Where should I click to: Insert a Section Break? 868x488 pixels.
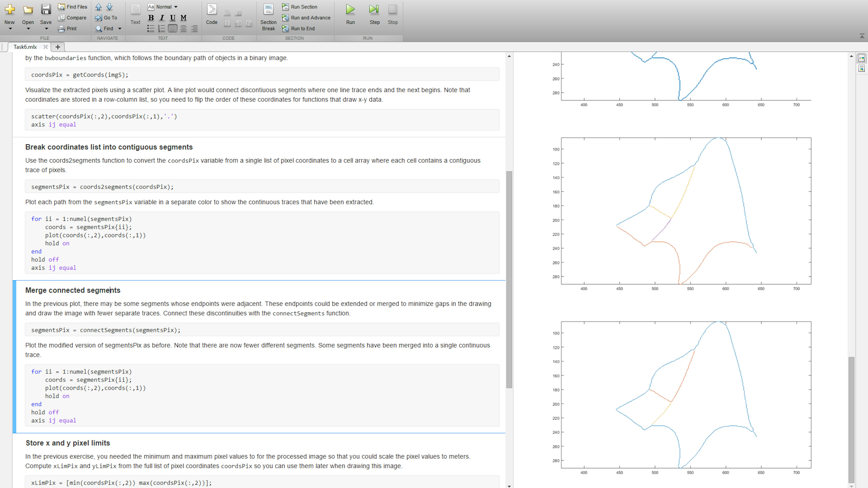point(268,17)
